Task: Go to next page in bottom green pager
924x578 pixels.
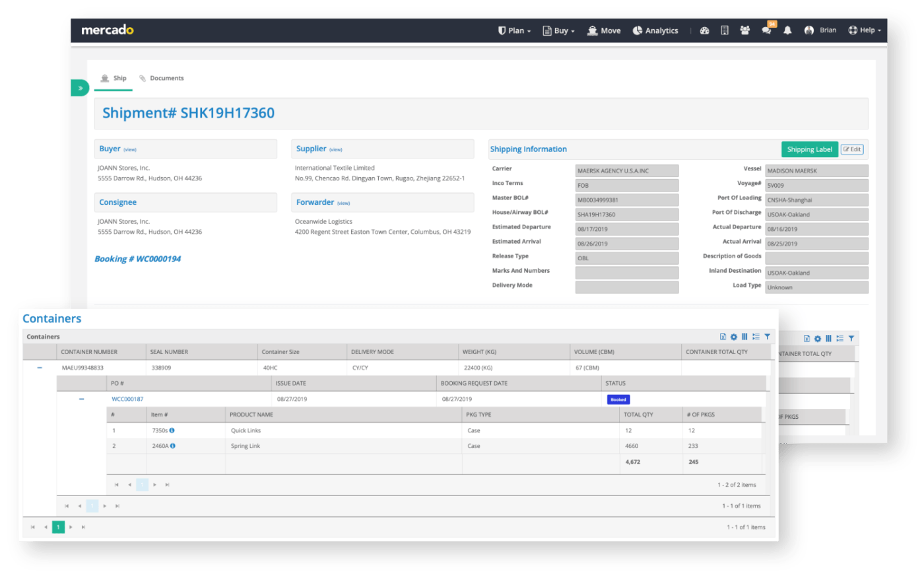Action: 71,527
